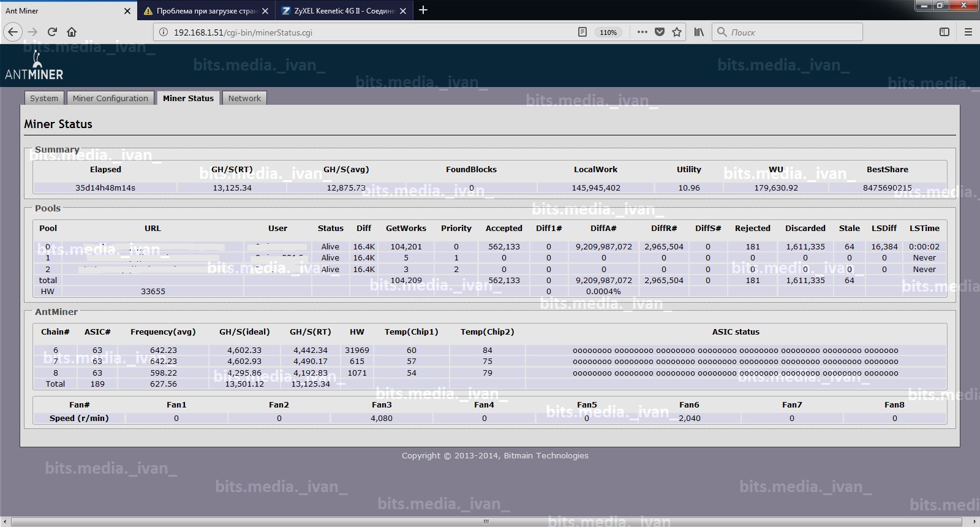
Task: Click the Fan3 speed value 4,080
Action: [382, 419]
